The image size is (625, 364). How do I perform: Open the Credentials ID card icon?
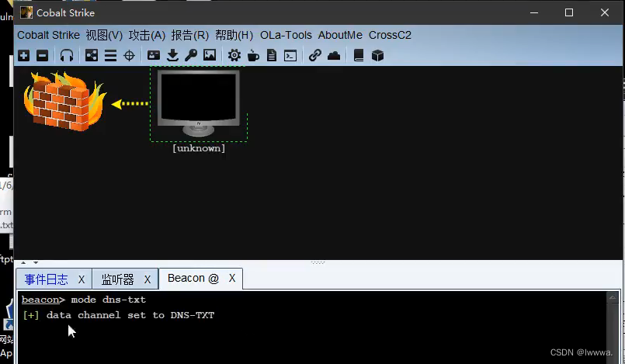click(x=154, y=55)
